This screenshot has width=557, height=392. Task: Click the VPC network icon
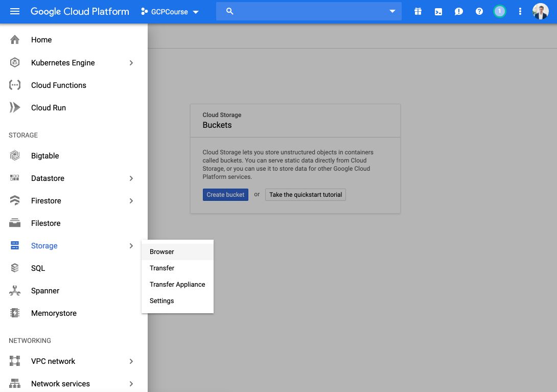tap(15, 361)
